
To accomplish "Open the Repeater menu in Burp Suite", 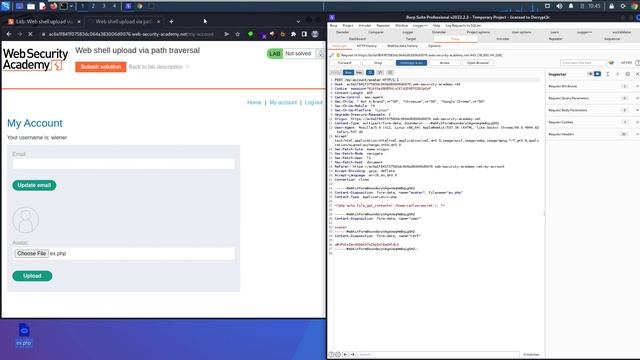I will 383,25.
